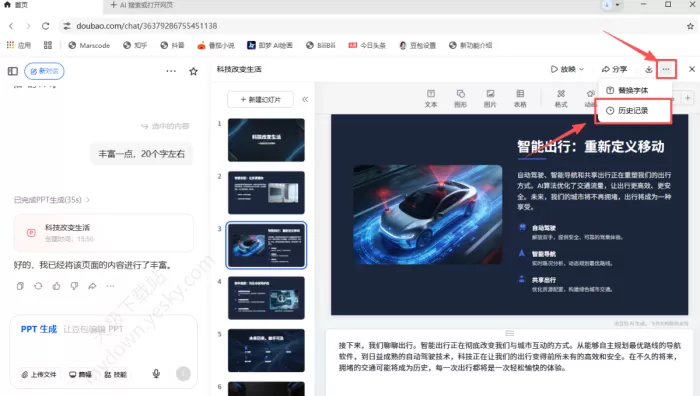This screenshot has width=700, height=396.
Task: Select the car image on the slide
Action: [x=427, y=214]
